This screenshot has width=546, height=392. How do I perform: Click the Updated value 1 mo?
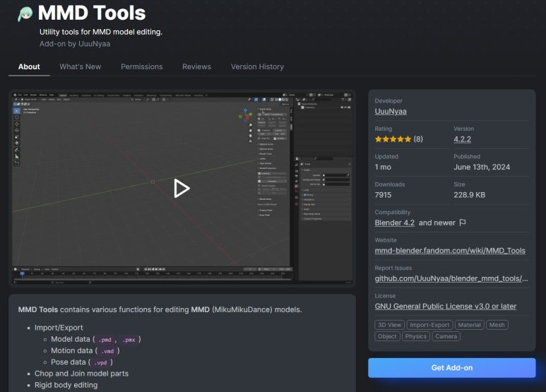[x=383, y=167]
